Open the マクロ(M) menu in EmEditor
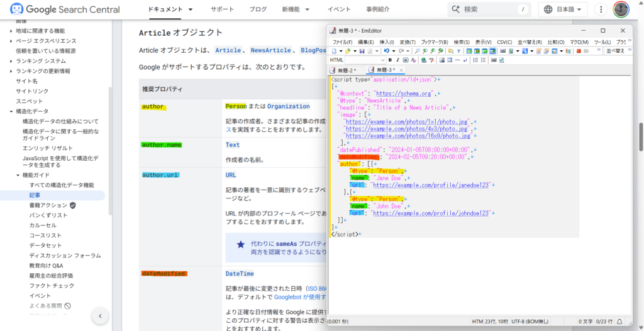This screenshot has height=331, width=644. pyautogui.click(x=579, y=42)
